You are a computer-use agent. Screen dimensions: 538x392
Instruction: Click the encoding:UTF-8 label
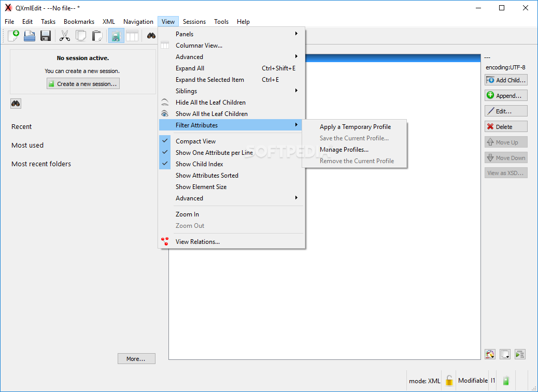(505, 67)
